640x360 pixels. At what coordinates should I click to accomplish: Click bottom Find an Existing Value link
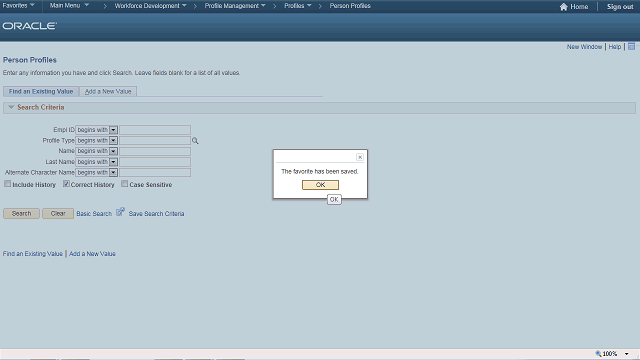click(33, 254)
